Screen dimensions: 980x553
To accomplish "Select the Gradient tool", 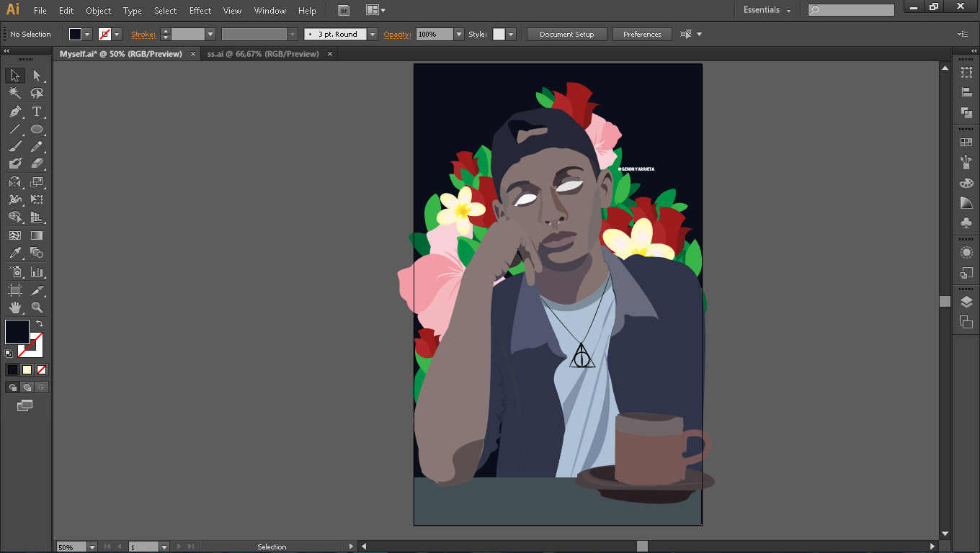I will 37,235.
